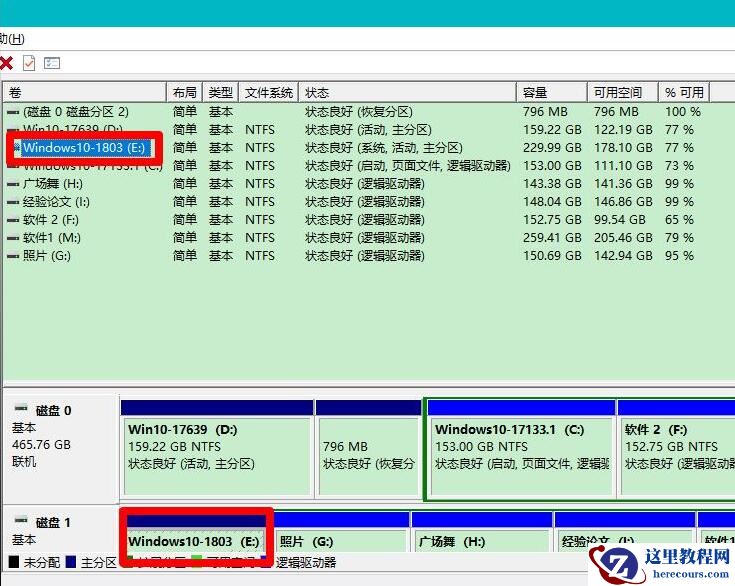Click the 逻辑驱动器 legend label
Screen dimensions: 735x586
coord(306,563)
